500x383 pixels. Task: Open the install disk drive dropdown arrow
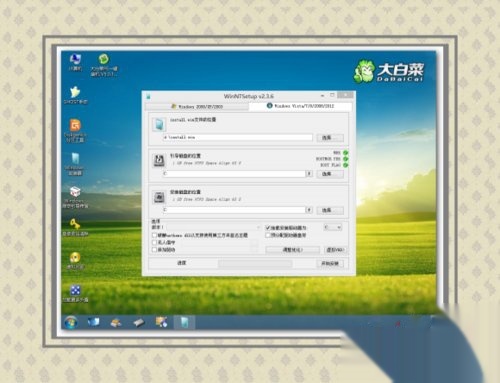(x=309, y=210)
